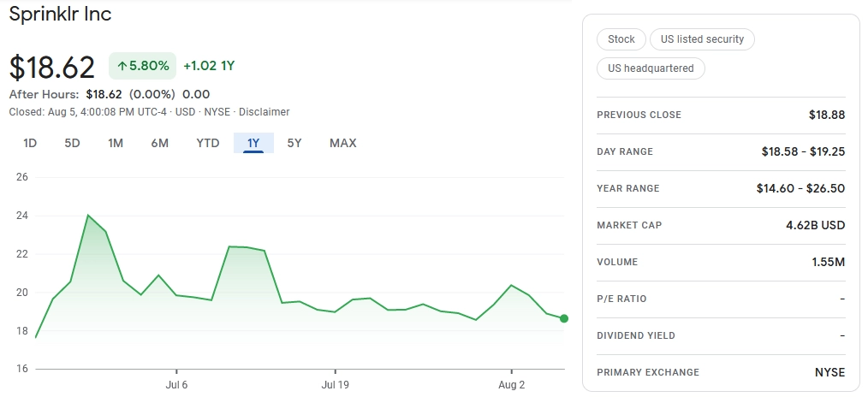The height and width of the screenshot is (397, 868).
Task: Show the 1M chart range
Action: point(116,143)
